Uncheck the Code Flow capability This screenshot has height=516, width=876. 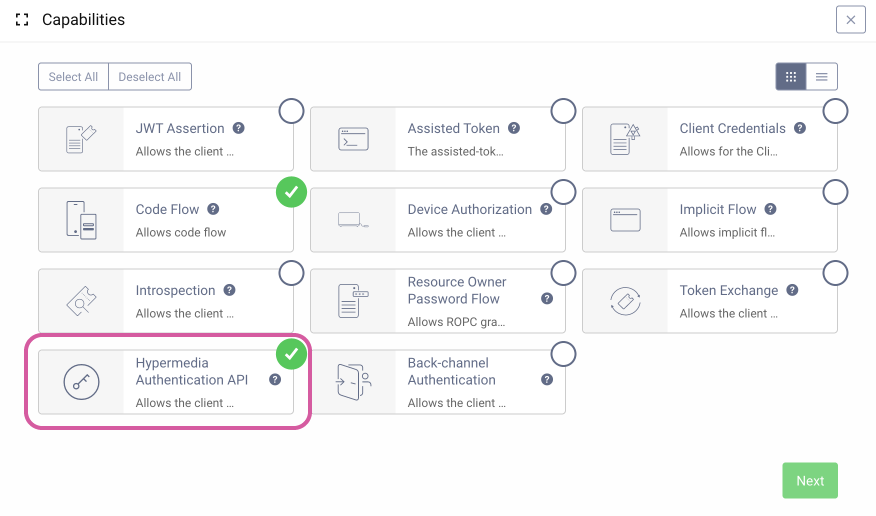coord(291,192)
